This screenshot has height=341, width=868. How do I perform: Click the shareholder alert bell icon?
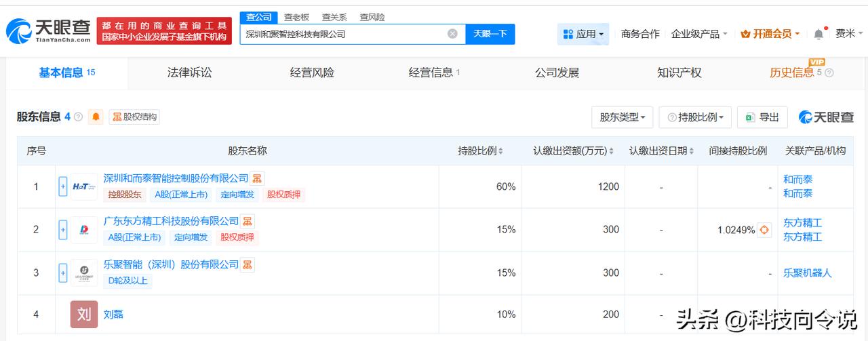tap(96, 117)
